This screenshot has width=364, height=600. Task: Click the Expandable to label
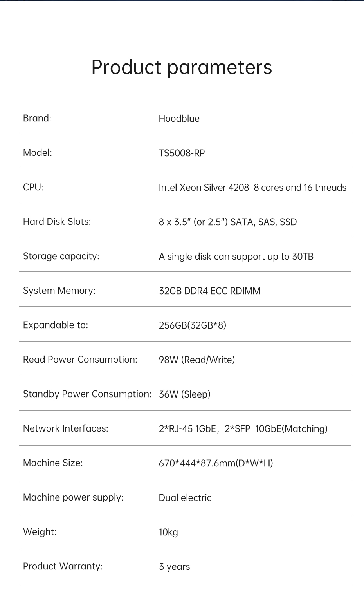56,325
